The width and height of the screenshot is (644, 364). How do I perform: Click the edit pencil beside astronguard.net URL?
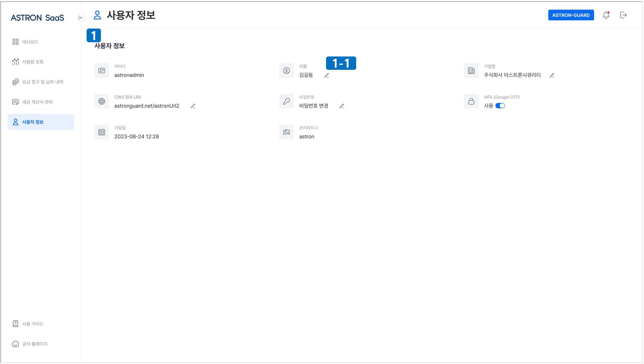193,106
